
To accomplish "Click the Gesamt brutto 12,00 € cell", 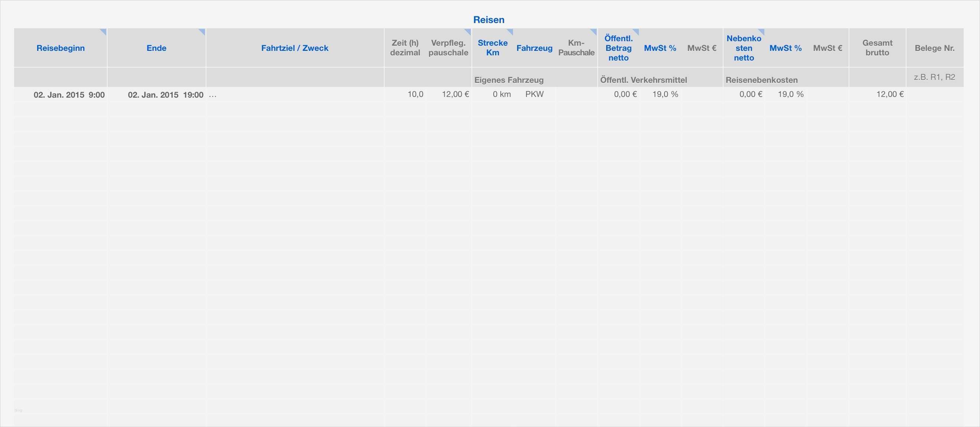I will 889,94.
